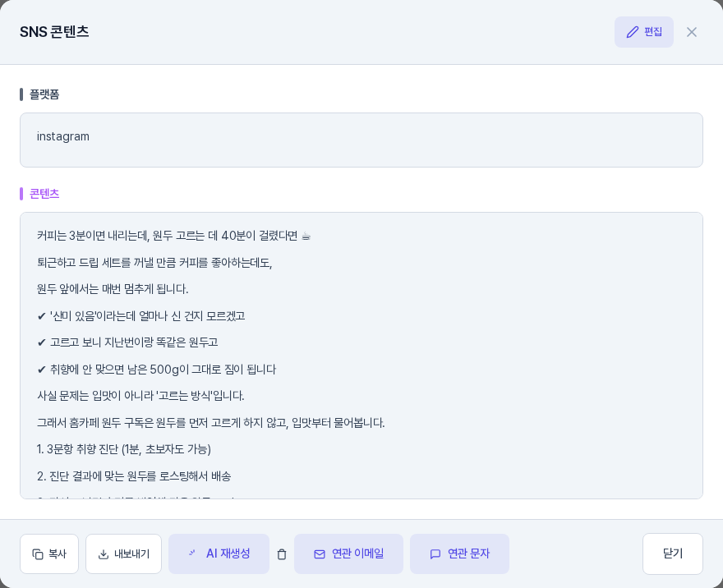This screenshot has width=723, height=588.
Task: Click the 플랫폼 section label
Action: [x=44, y=94]
